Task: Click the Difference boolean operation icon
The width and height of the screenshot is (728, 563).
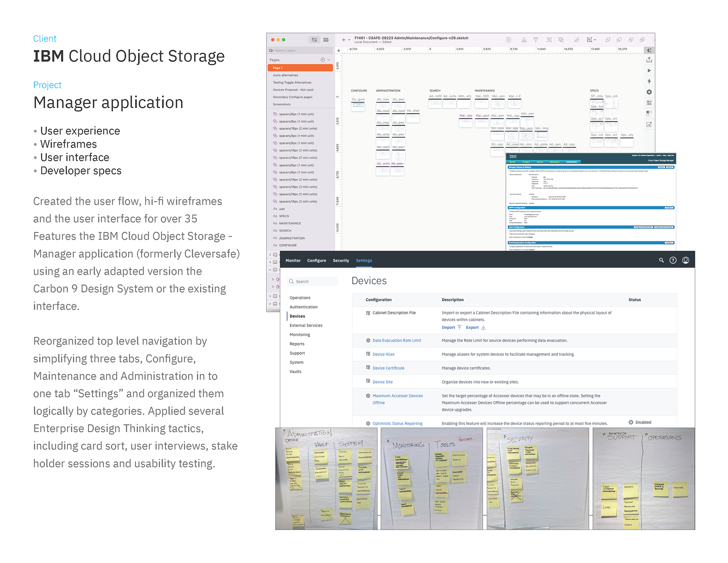Action: click(642, 40)
